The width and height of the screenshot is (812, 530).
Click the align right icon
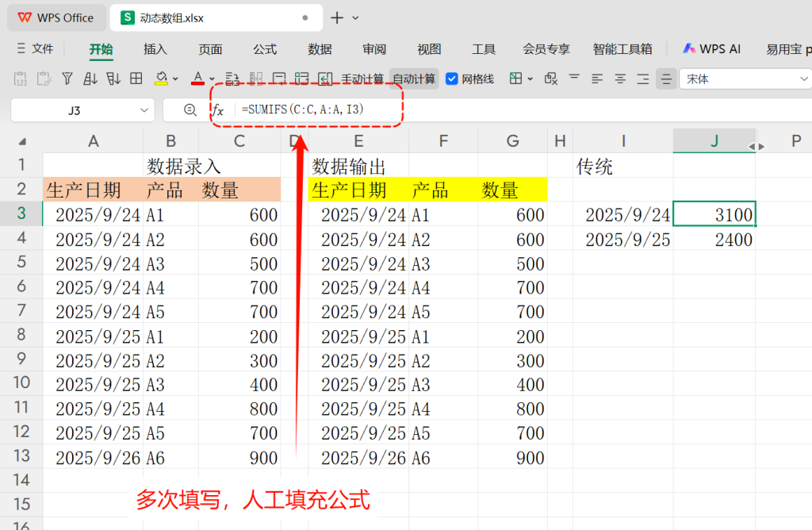pos(642,79)
